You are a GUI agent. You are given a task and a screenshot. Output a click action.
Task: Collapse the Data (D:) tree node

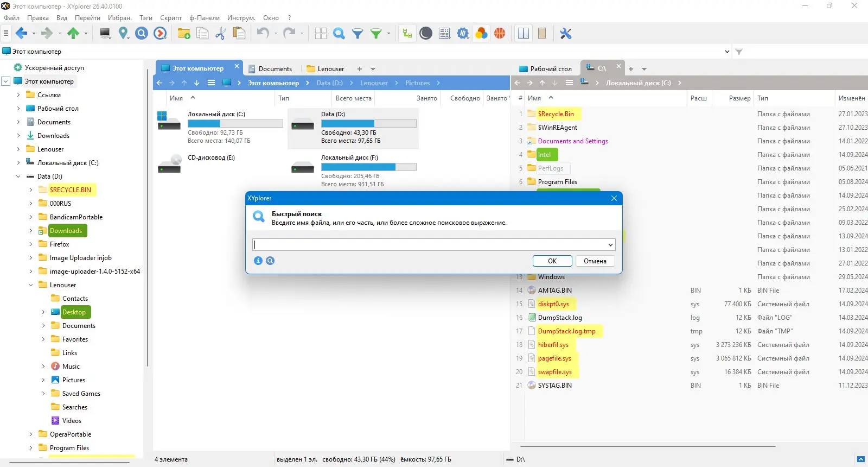click(x=18, y=176)
